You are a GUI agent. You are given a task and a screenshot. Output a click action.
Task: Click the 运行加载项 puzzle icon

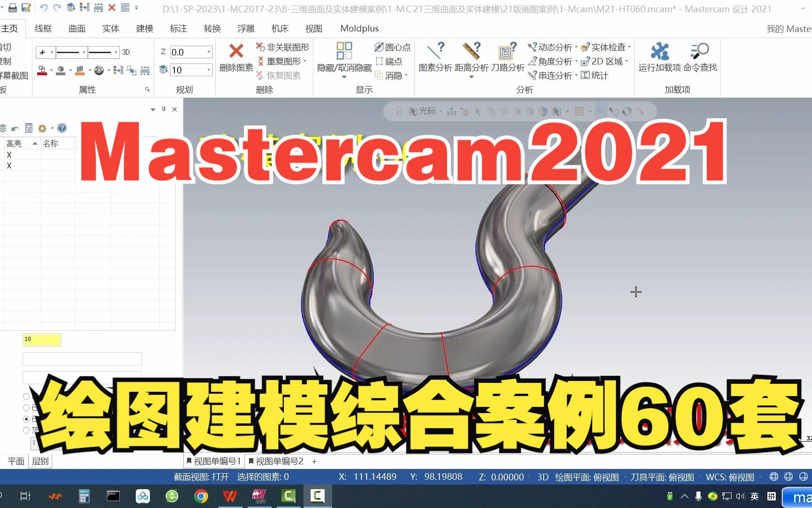coord(660,51)
